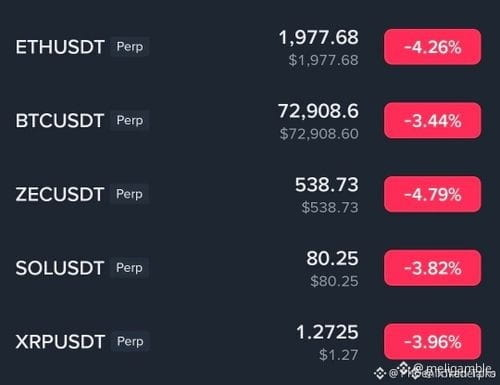This screenshot has width=500, height=385.
Task: Click the ETH last price 1,977.68
Action: (318, 37)
